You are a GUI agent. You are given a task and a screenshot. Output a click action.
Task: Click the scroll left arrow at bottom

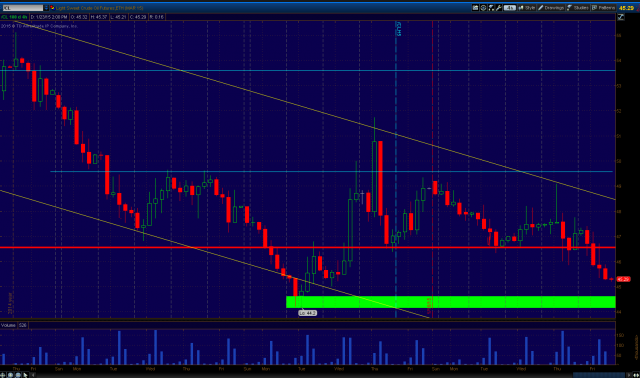click(33, 375)
